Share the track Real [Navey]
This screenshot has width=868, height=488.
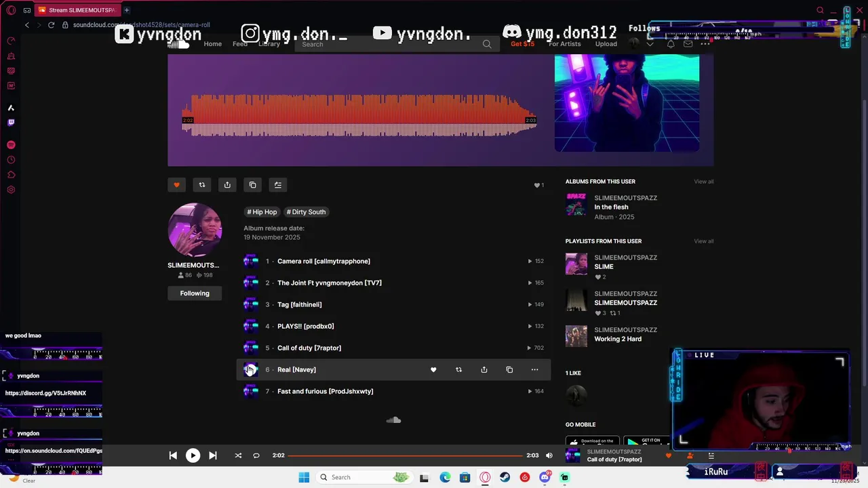click(x=484, y=369)
